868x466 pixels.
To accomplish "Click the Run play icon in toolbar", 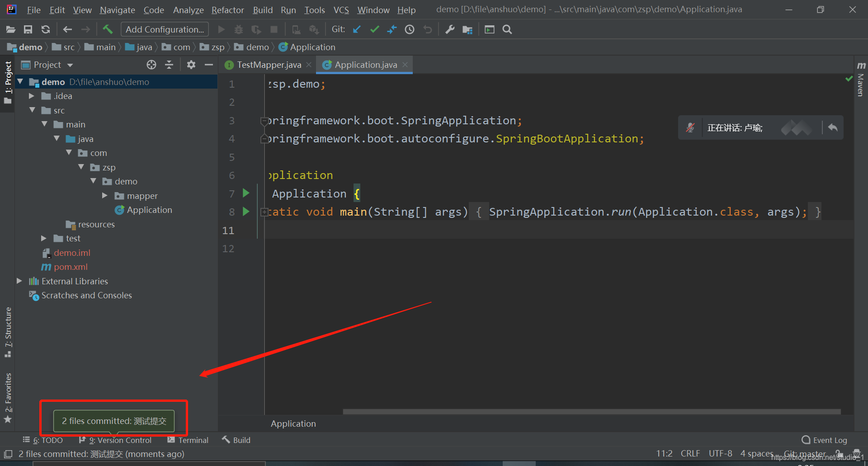I will coord(222,29).
